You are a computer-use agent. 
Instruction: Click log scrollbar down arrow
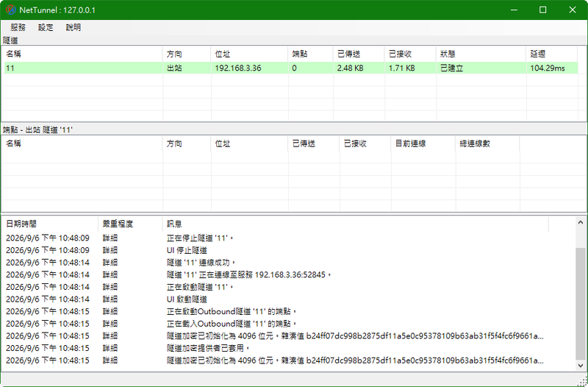coord(581,365)
